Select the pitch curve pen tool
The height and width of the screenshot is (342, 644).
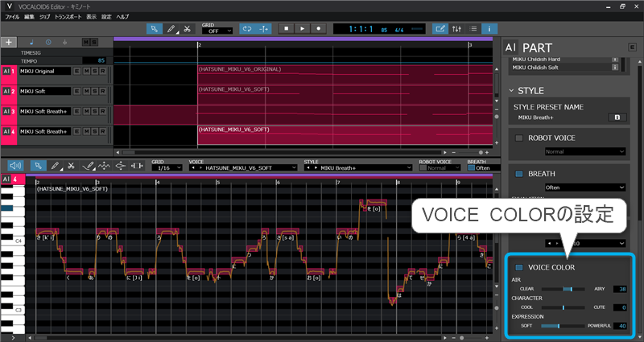88,166
